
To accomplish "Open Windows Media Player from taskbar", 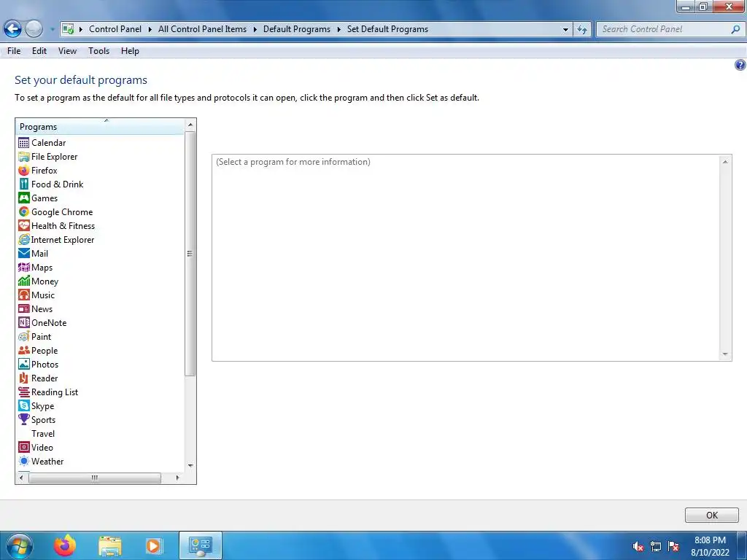I will pos(154,545).
